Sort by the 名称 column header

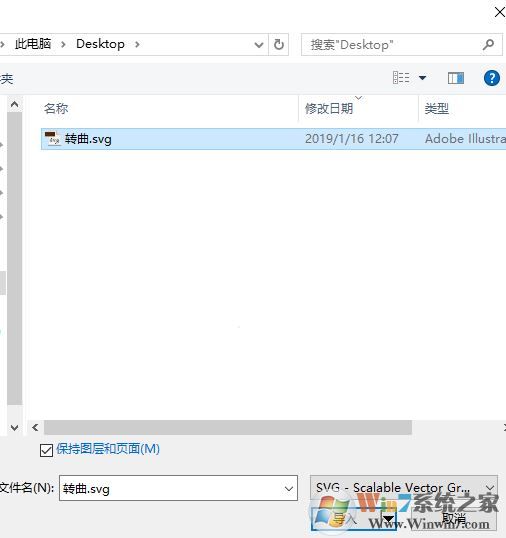[x=56, y=108]
